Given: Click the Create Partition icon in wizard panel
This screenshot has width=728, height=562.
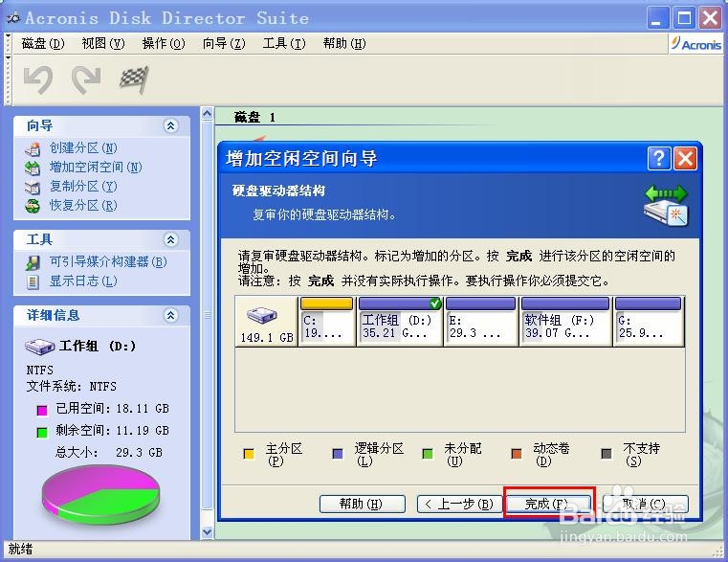Looking at the screenshot, I should (33, 148).
